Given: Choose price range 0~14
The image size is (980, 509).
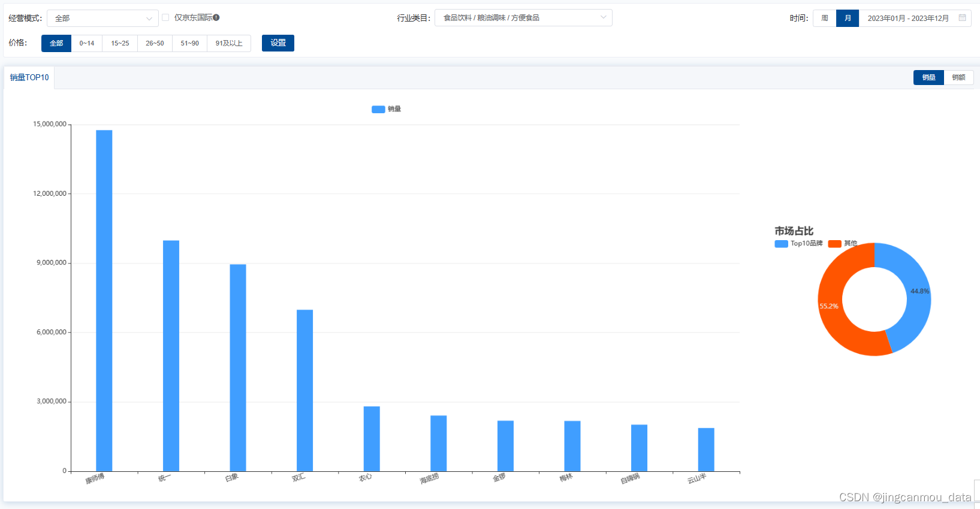Looking at the screenshot, I should 87,43.
